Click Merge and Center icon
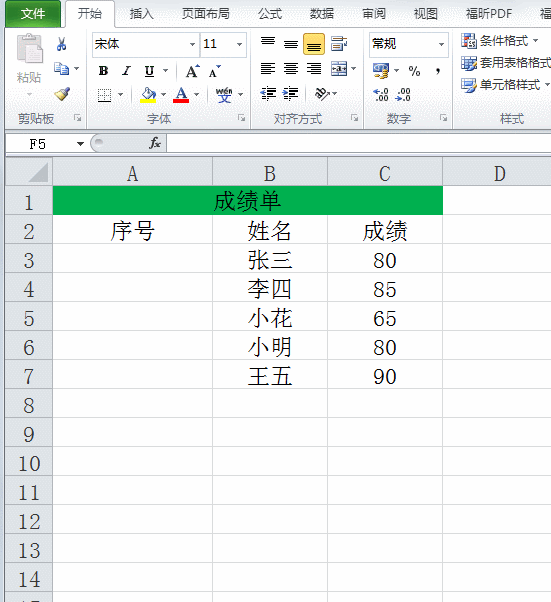This screenshot has width=551, height=602. click(x=339, y=69)
